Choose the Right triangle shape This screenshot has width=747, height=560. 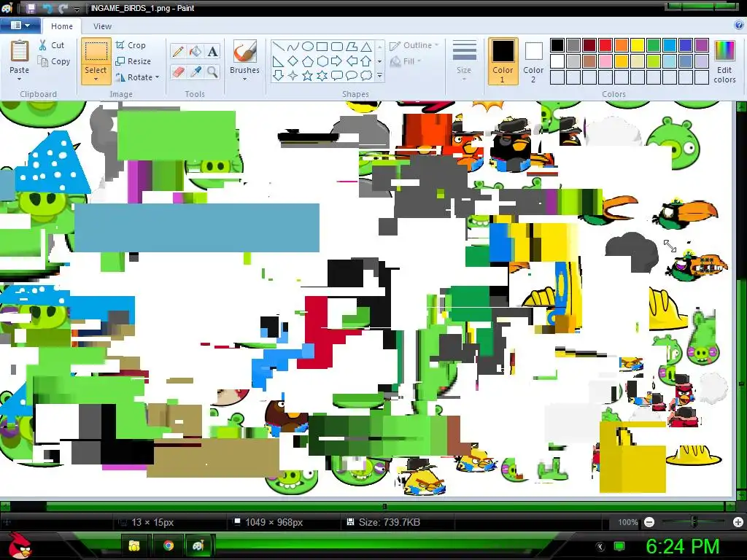click(x=279, y=61)
